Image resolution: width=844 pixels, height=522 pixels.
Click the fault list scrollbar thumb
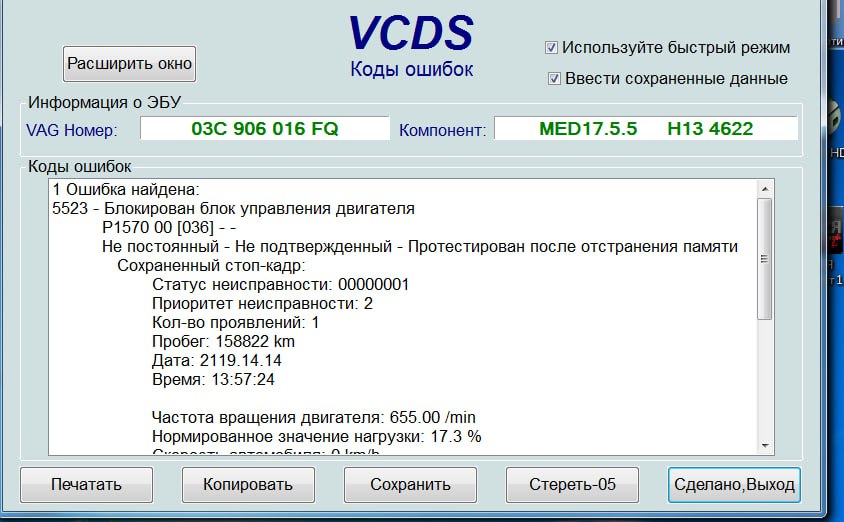tap(765, 259)
